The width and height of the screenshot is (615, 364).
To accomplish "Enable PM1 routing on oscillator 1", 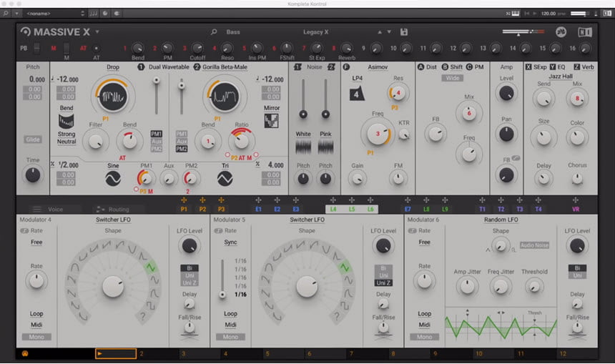I will pyautogui.click(x=157, y=134).
